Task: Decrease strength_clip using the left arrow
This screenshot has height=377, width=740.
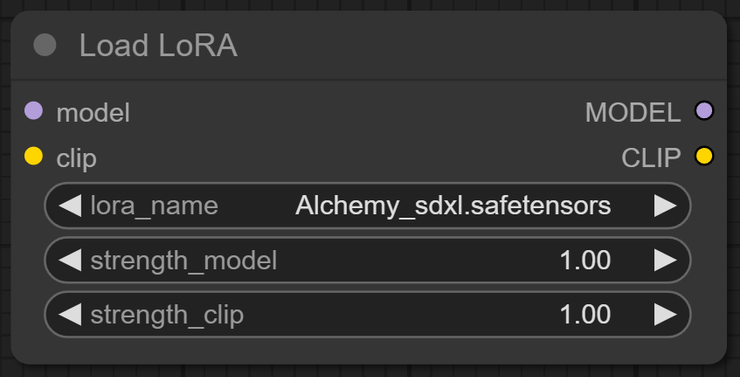Action: pos(70,315)
